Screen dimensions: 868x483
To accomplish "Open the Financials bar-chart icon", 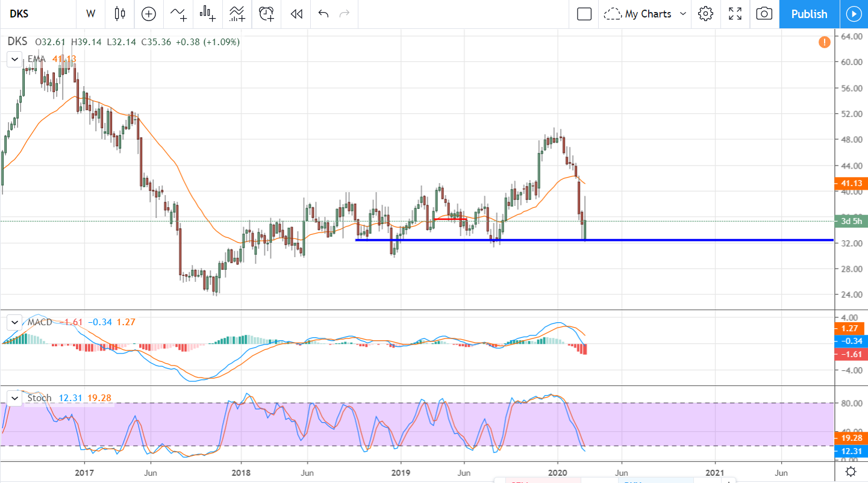I will tap(208, 14).
